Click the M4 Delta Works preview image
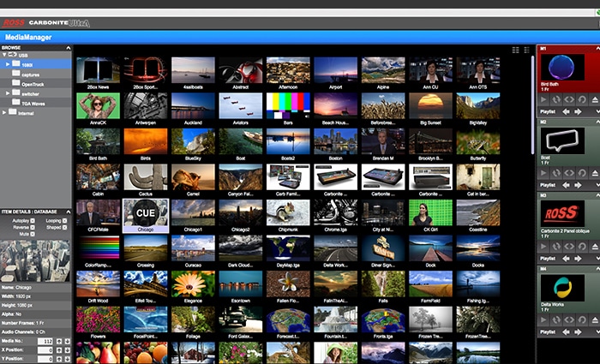 pyautogui.click(x=562, y=287)
